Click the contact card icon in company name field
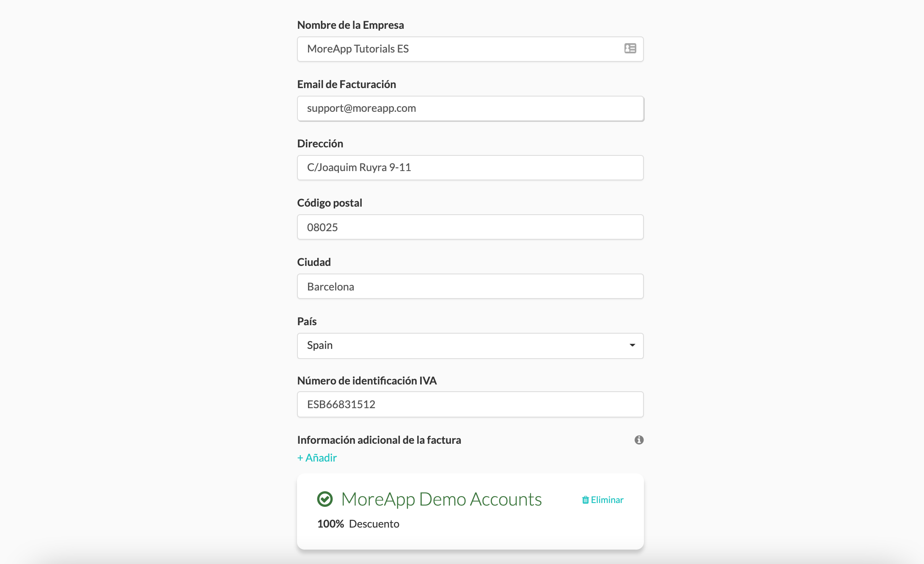 click(x=630, y=48)
